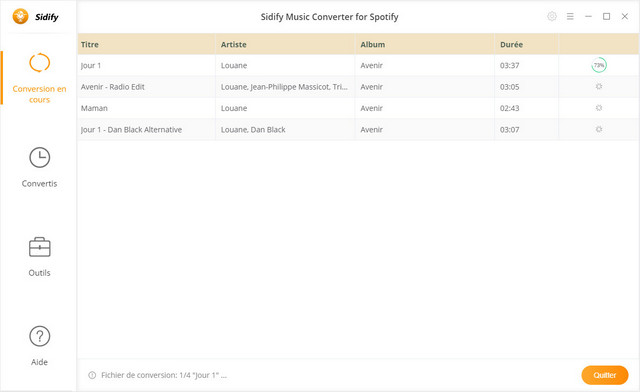This screenshot has width=640, height=392.
Task: Open the hamburger menu icon
Action: (x=570, y=16)
